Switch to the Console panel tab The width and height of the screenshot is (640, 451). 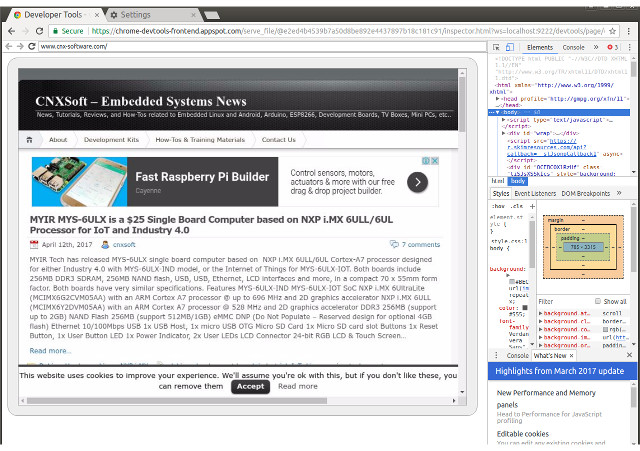(x=573, y=47)
